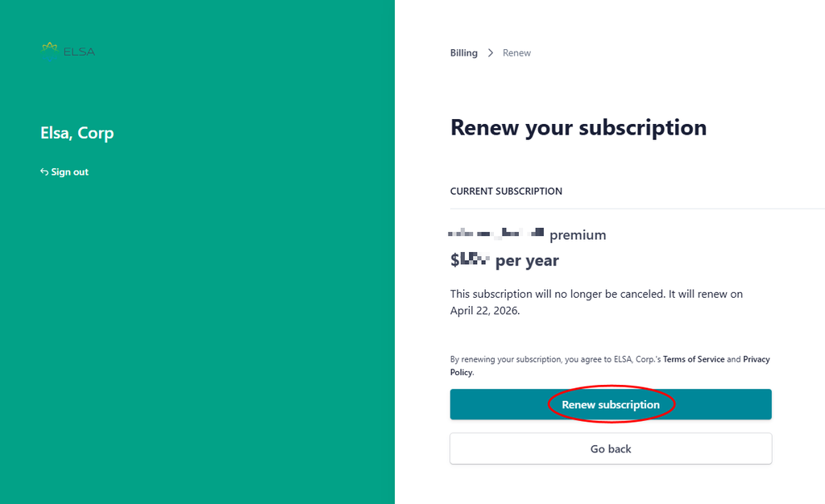Click the blurred plan name before premium

(x=495, y=234)
